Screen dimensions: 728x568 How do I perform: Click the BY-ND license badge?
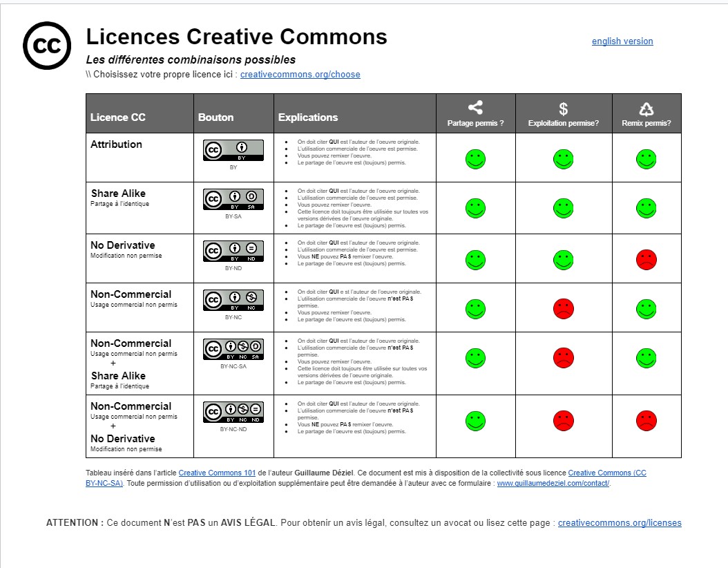click(233, 251)
